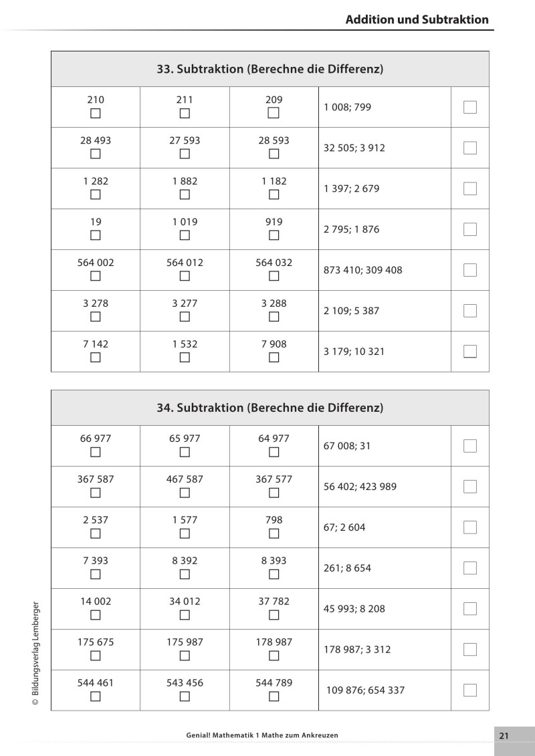The height and width of the screenshot is (756, 535).
Task: Tick the box below 3 278
Action: (96, 316)
